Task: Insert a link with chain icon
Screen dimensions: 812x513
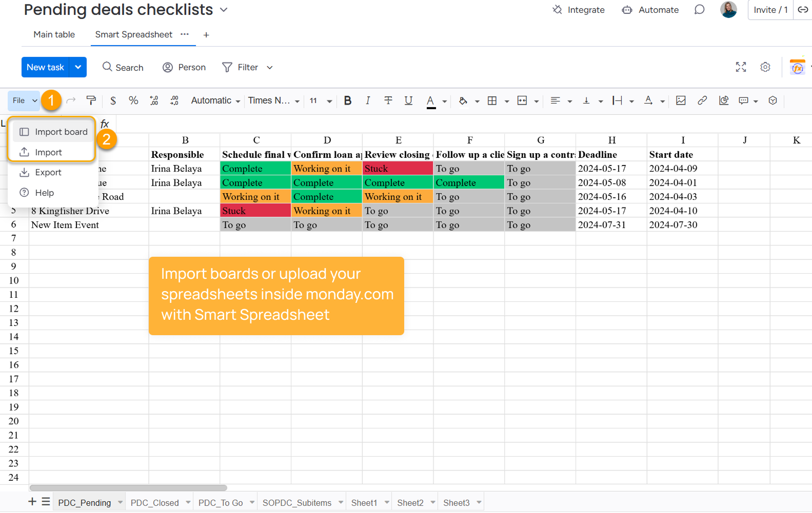Action: point(702,100)
